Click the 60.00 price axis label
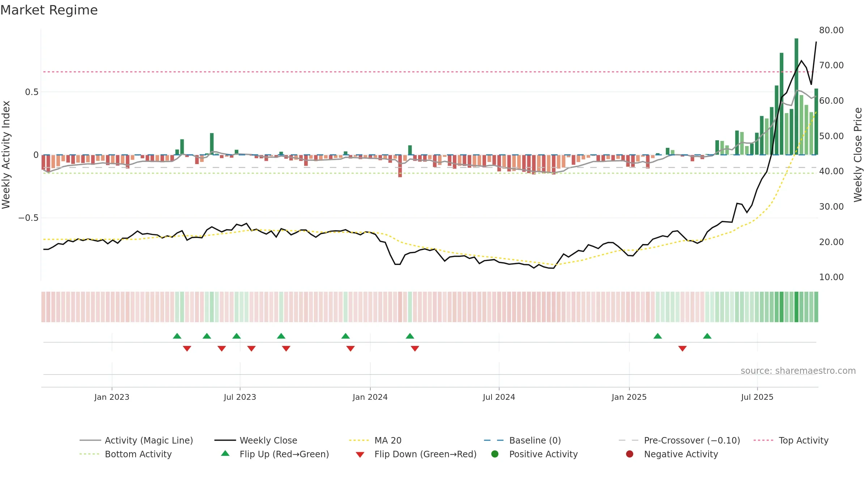Screen dimensions: 868x488 click(831, 100)
